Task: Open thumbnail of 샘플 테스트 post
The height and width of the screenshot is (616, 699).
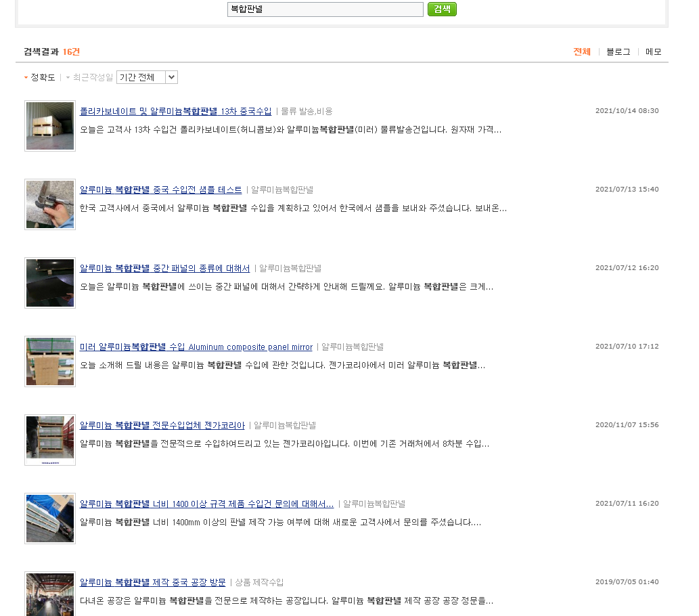Action: tap(50, 204)
